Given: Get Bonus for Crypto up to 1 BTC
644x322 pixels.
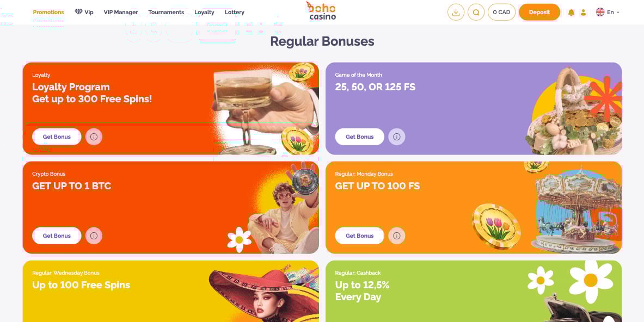Looking at the screenshot, I should click(57, 236).
